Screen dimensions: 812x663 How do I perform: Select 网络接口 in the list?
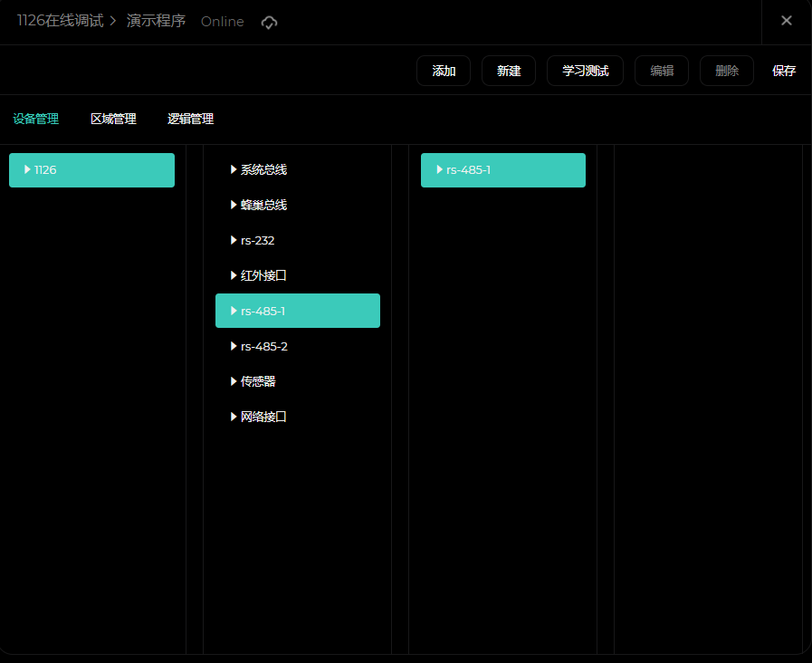[x=263, y=417]
